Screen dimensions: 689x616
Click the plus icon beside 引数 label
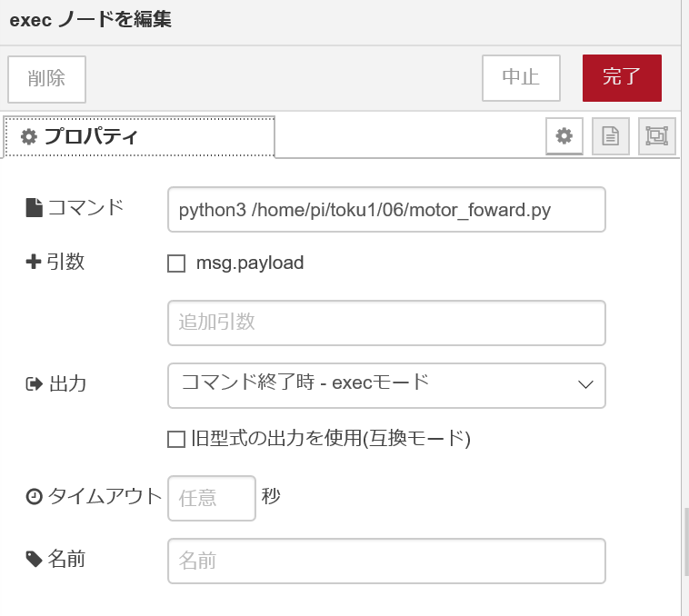click(x=34, y=263)
